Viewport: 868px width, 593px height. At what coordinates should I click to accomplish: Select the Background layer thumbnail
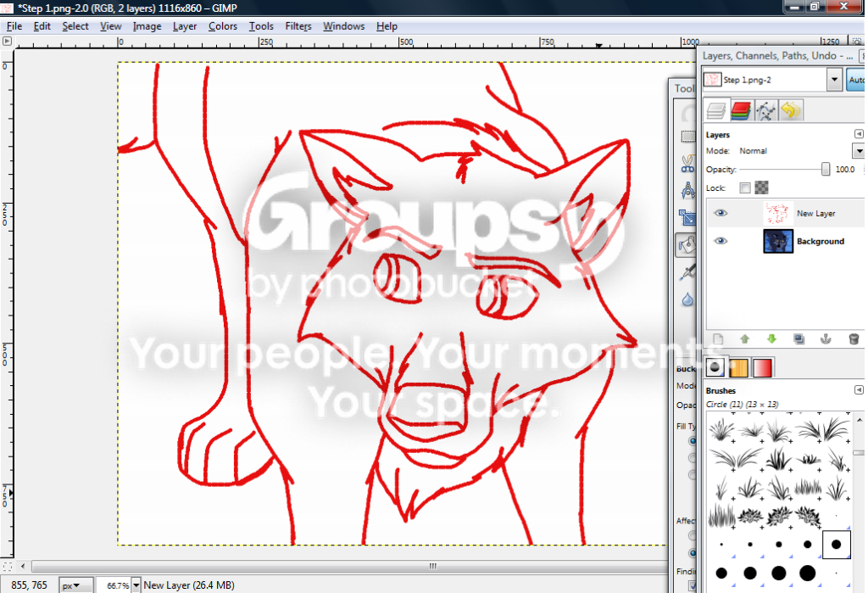pyautogui.click(x=778, y=241)
